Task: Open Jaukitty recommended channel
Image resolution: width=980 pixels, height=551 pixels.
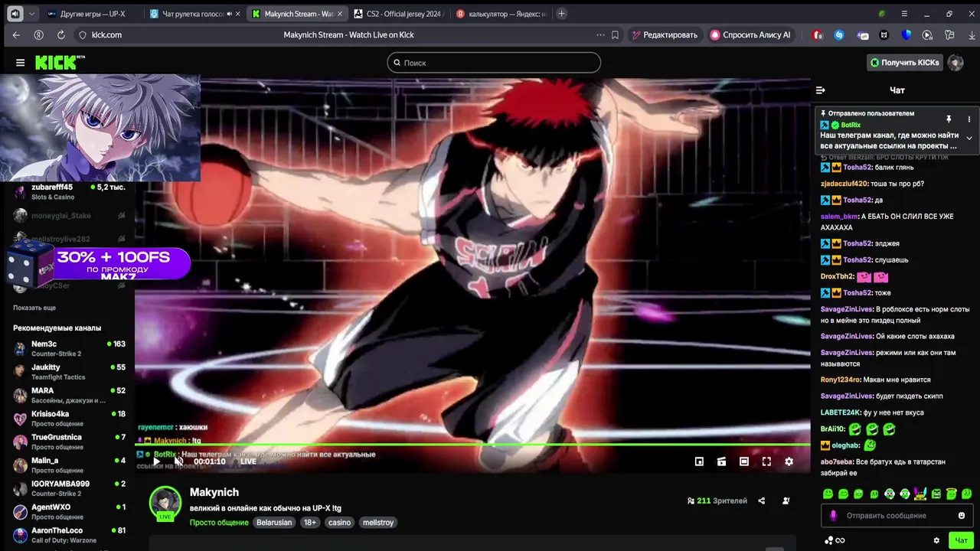Action: point(69,372)
